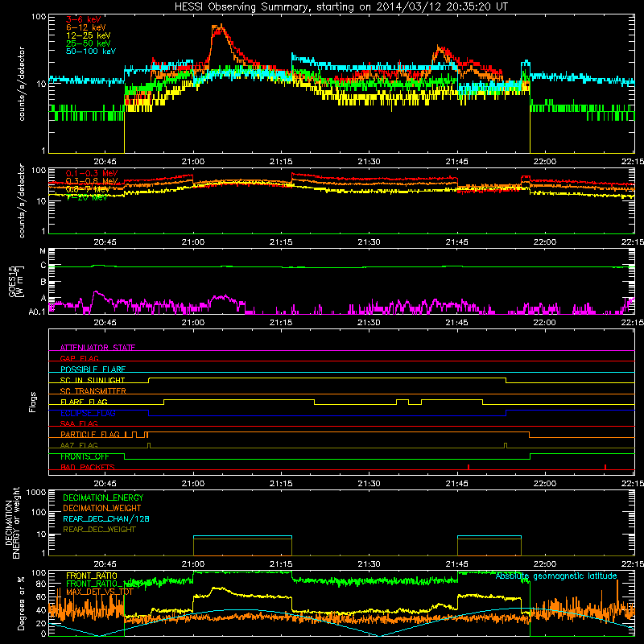Select the DECIMATION_ENERGY legend label
The width and height of the screenshot is (644, 644).
point(103,497)
